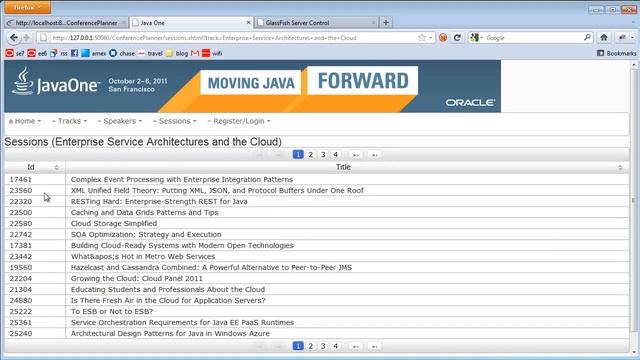Image resolution: width=640 pixels, height=360 pixels.
Task: Open dropdown arrow next to addon toolbar icon
Action: tap(632, 38)
